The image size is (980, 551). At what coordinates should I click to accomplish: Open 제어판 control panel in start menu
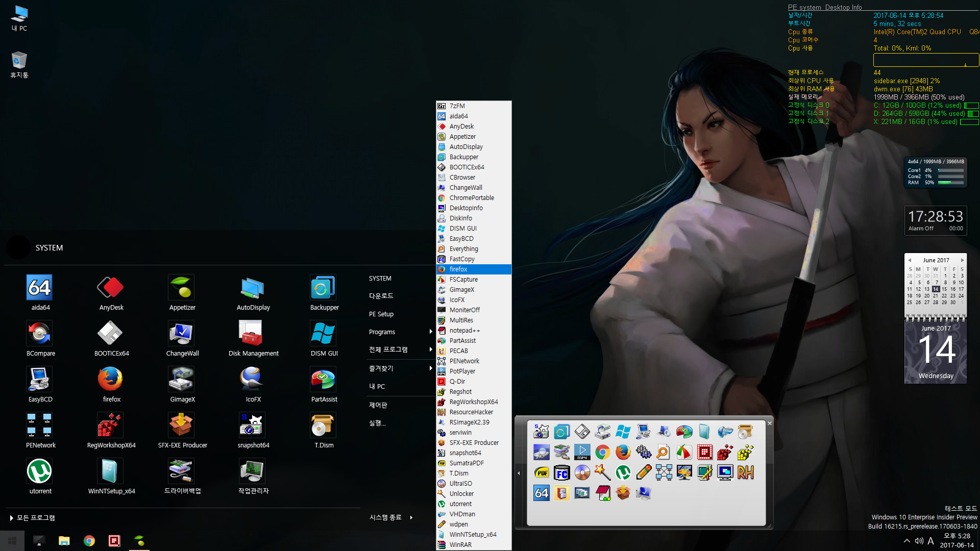click(378, 405)
